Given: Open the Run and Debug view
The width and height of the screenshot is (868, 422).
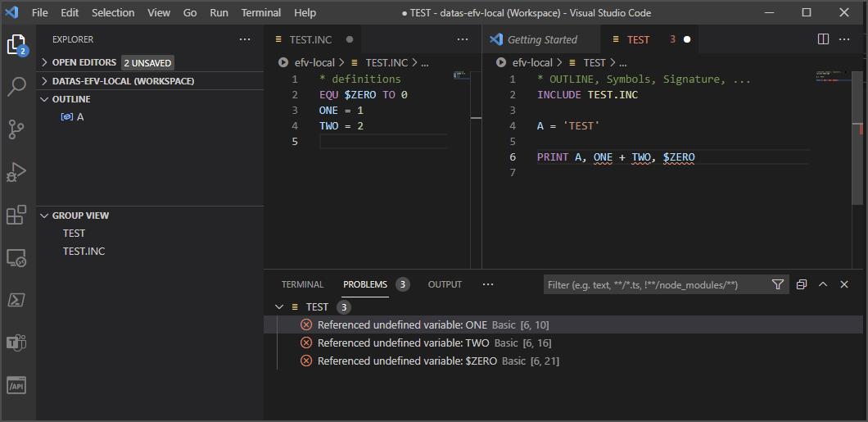Looking at the screenshot, I should point(16,172).
